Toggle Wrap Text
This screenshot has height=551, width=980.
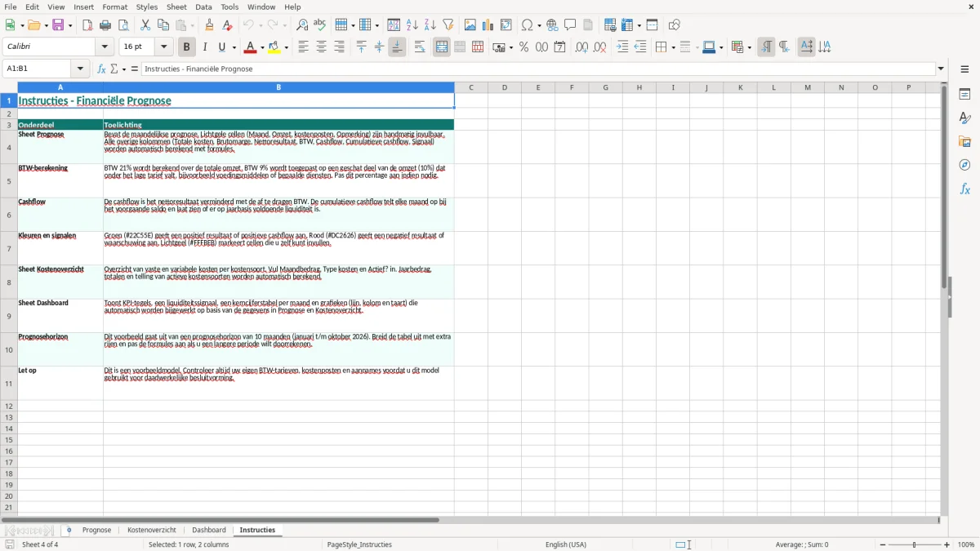pyautogui.click(x=420, y=47)
